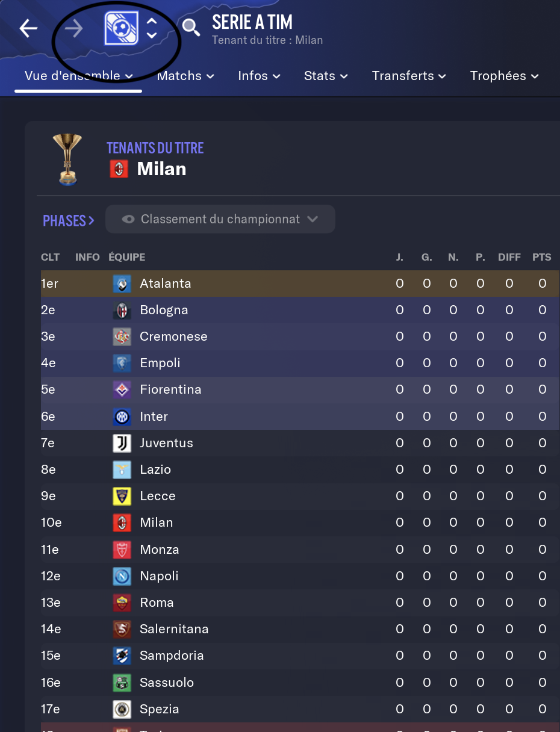Select the Vue d'ensemble tab
The height and width of the screenshot is (732, 560).
pos(78,76)
